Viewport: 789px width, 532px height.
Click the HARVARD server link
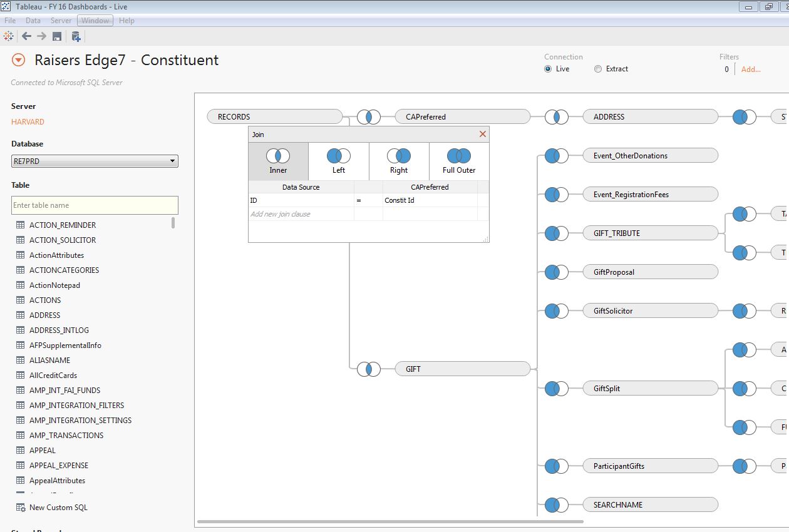[x=28, y=122]
